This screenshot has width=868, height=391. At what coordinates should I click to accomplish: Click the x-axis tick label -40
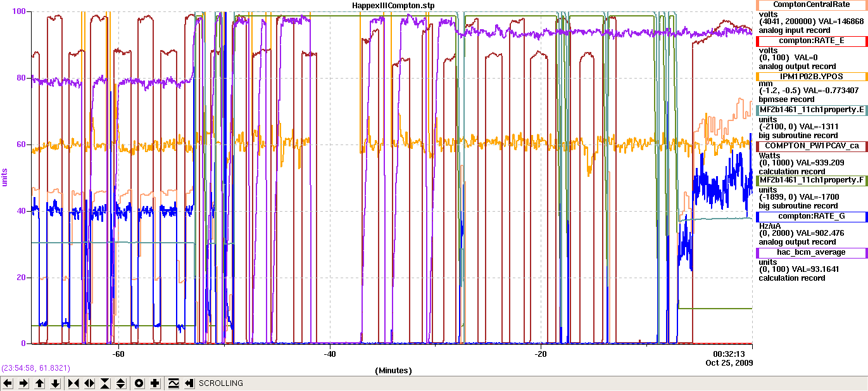(329, 353)
